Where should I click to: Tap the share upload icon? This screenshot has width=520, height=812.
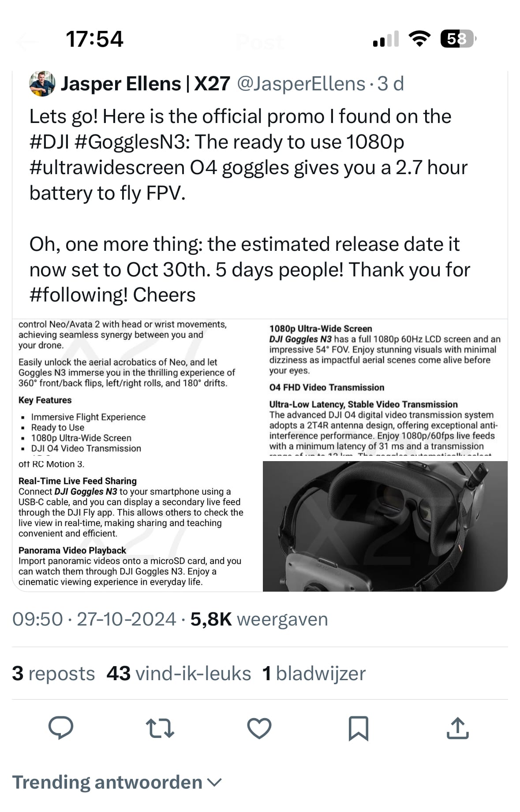pos(457,728)
